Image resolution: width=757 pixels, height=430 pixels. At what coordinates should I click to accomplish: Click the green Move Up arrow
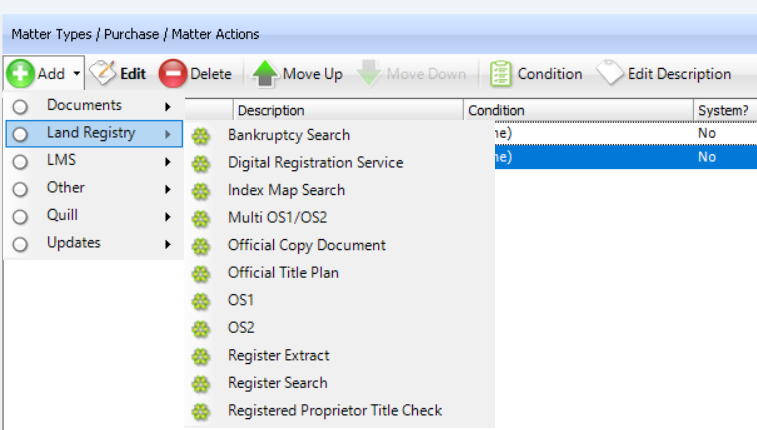point(265,74)
